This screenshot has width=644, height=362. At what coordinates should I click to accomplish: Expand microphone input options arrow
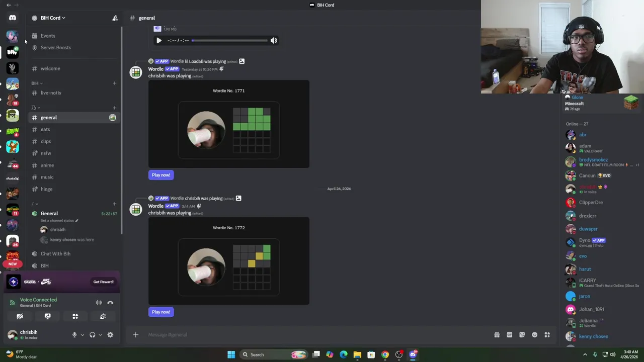(x=83, y=335)
